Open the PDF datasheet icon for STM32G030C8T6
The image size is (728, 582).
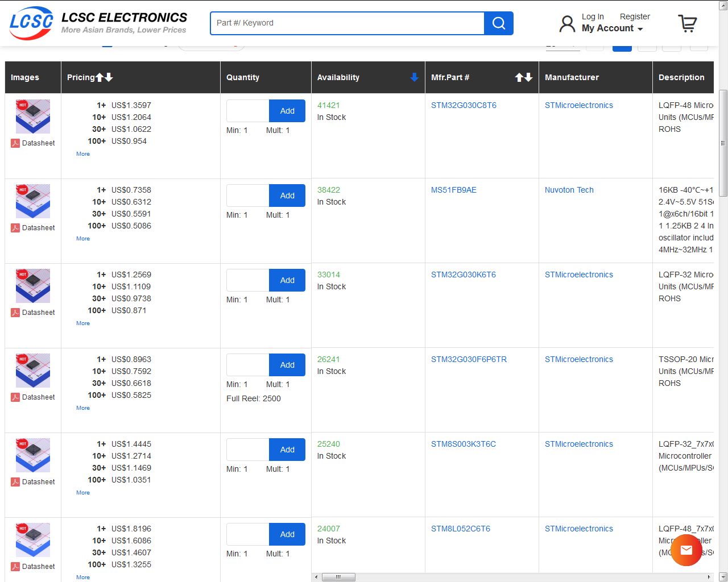coord(15,143)
